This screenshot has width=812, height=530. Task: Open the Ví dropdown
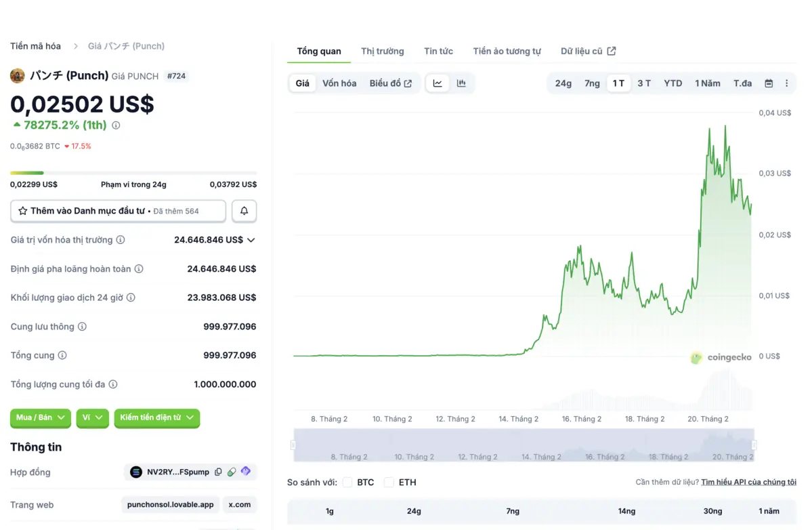click(x=92, y=417)
